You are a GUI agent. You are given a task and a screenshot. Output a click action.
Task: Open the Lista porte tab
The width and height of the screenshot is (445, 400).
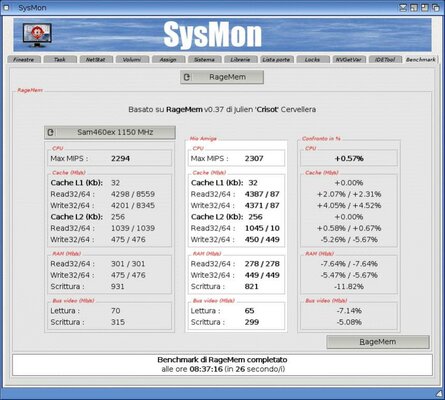[x=276, y=59]
